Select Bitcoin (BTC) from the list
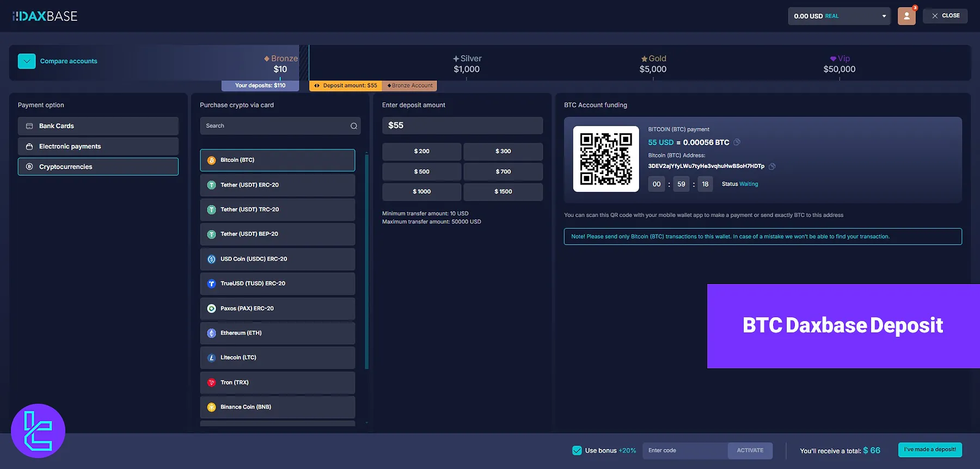 (278, 160)
